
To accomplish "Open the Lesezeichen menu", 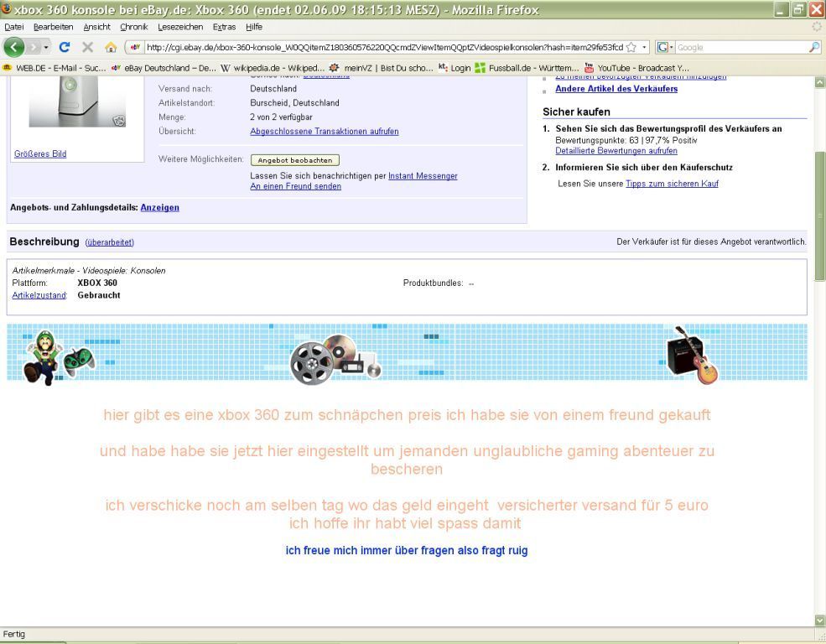I will pyautogui.click(x=180, y=27).
